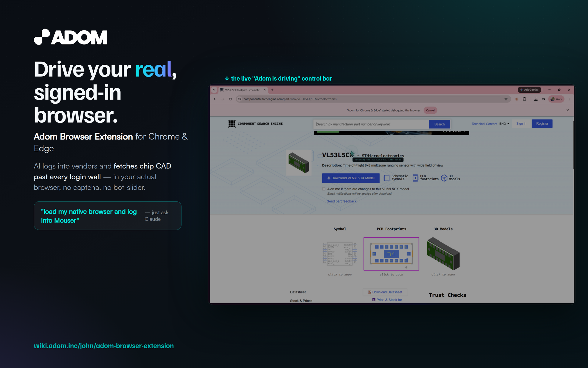Go forward with the browser arrow
This screenshot has width=588, height=368.
point(223,99)
